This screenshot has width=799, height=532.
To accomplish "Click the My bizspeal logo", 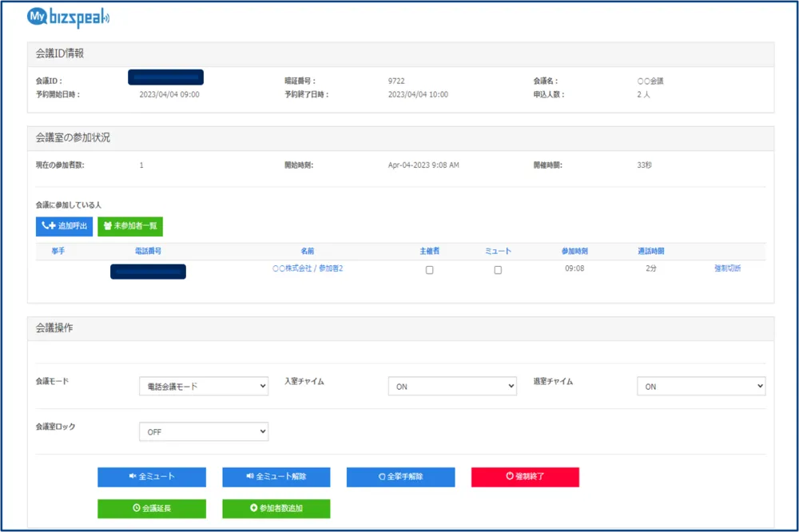I will (69, 18).
